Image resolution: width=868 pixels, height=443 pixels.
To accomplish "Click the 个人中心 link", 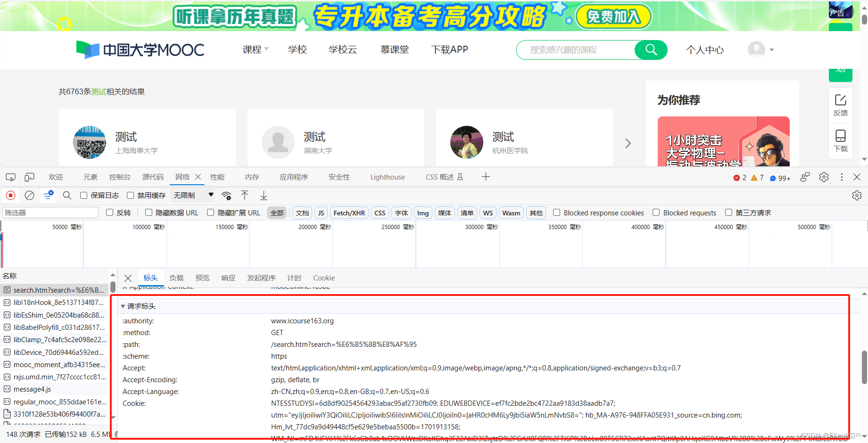I will 705,50.
